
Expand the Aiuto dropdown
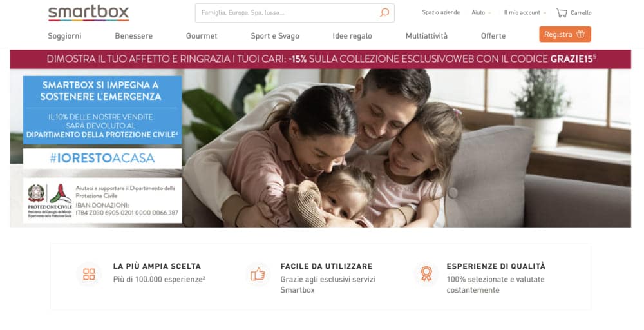[481, 13]
